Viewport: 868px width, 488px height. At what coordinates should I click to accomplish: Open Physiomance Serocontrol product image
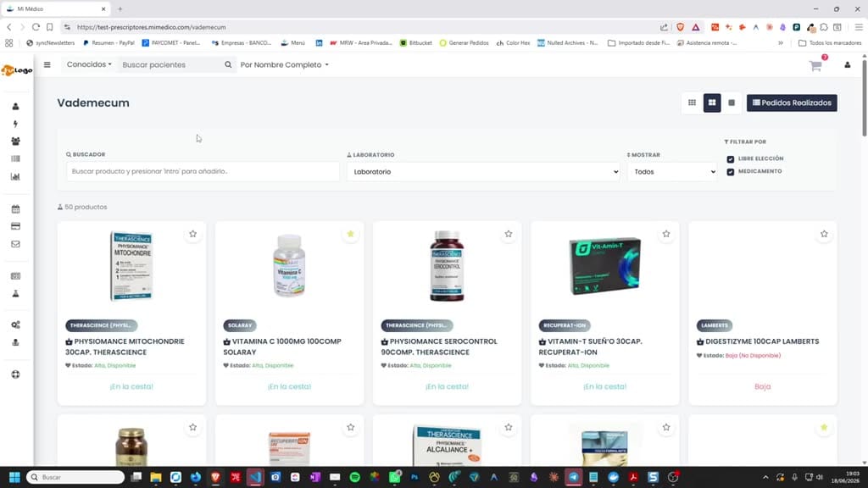pyautogui.click(x=447, y=266)
